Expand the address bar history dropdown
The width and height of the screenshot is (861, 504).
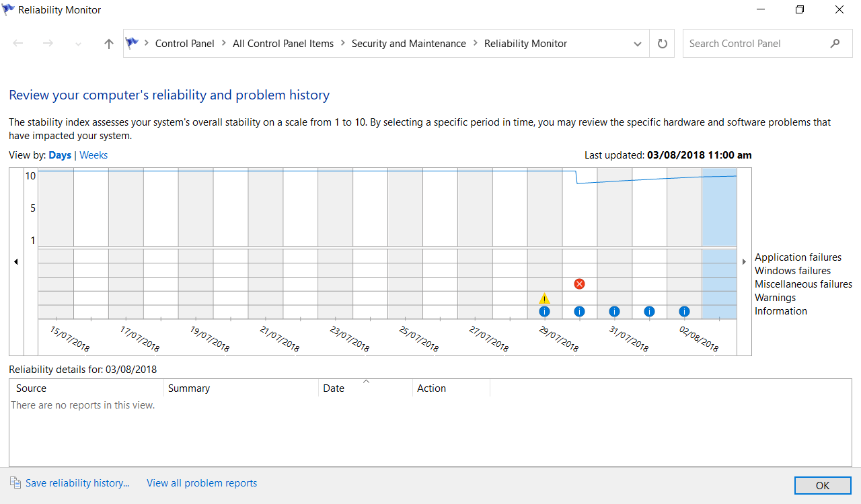(x=638, y=44)
